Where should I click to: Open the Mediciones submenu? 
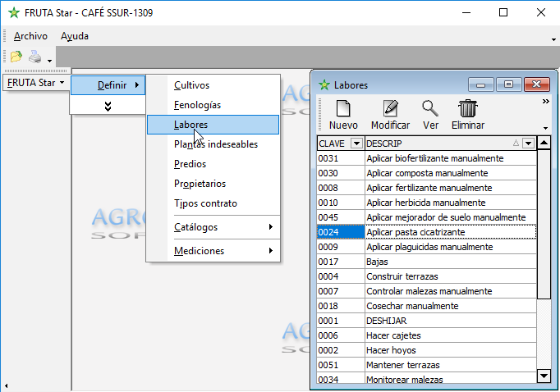point(213,251)
